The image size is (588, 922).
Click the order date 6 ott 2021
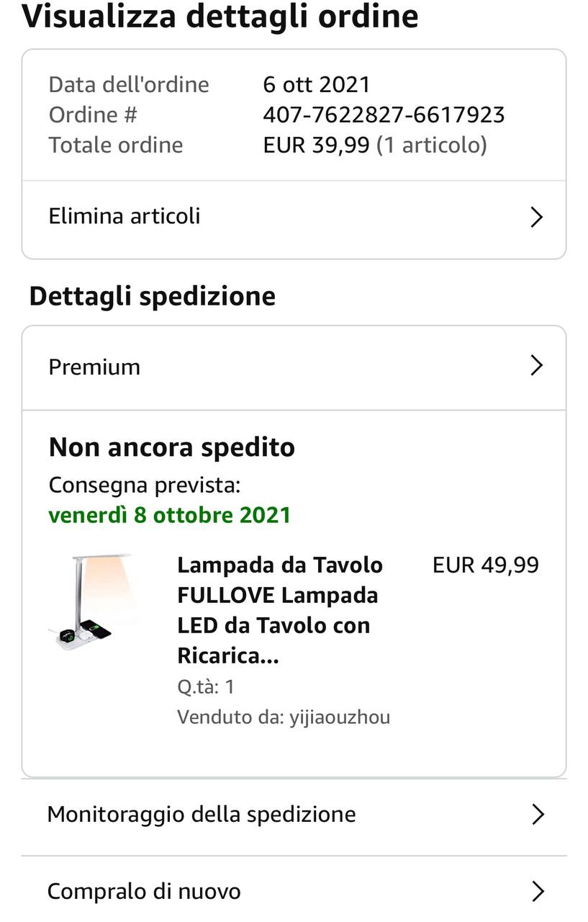pyautogui.click(x=316, y=84)
